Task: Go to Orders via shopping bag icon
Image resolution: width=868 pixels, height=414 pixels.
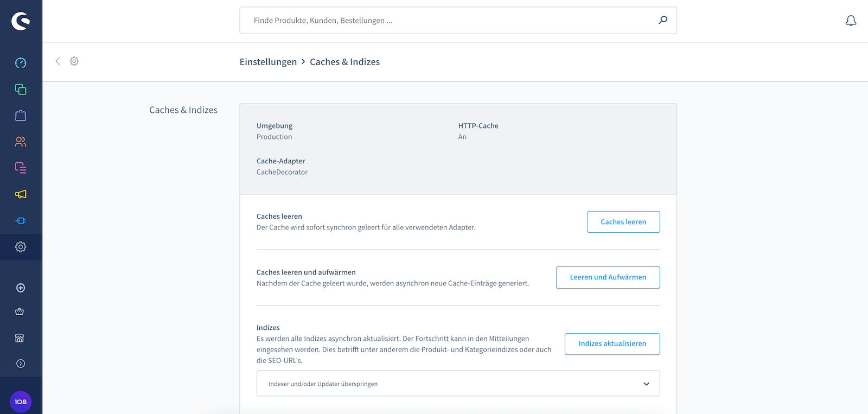Action: (21, 116)
